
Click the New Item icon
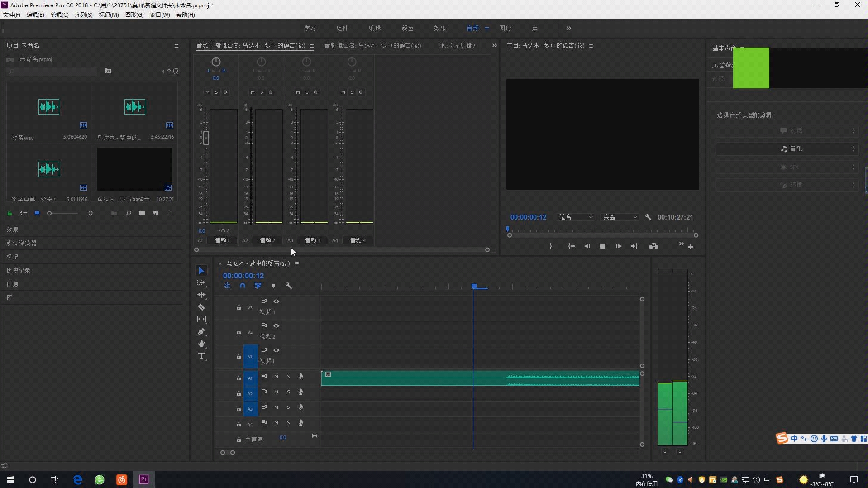tap(156, 213)
